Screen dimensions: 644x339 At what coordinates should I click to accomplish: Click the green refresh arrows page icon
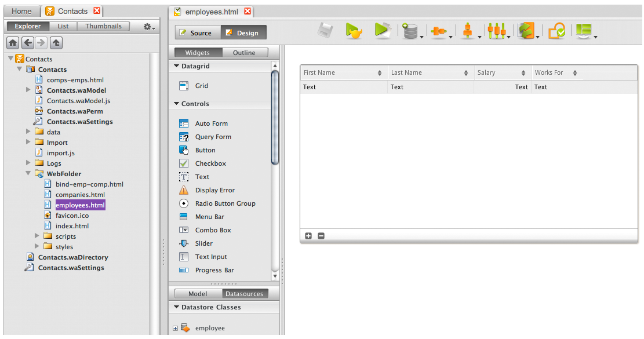(x=556, y=31)
